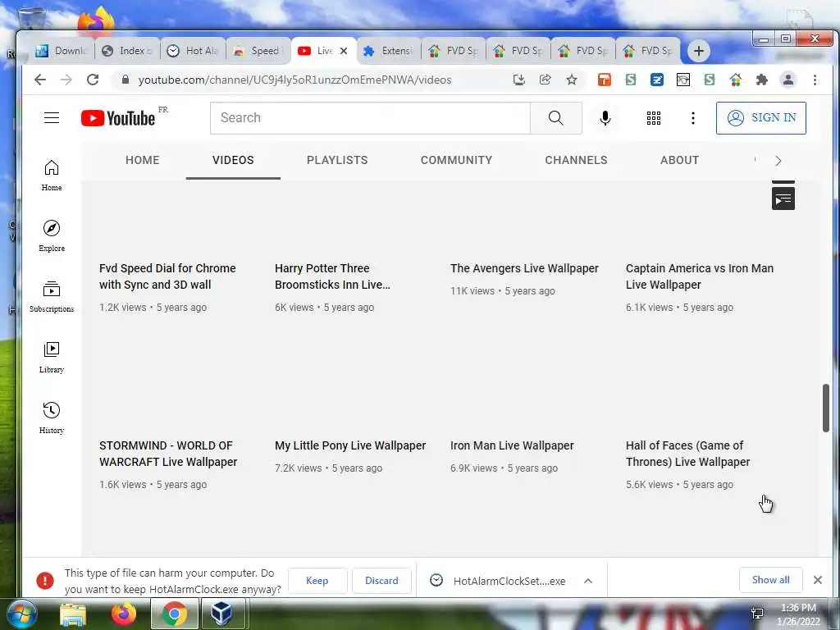Open Harry Potter Three Broomsticks video
The image size is (840, 630).
[x=333, y=276]
